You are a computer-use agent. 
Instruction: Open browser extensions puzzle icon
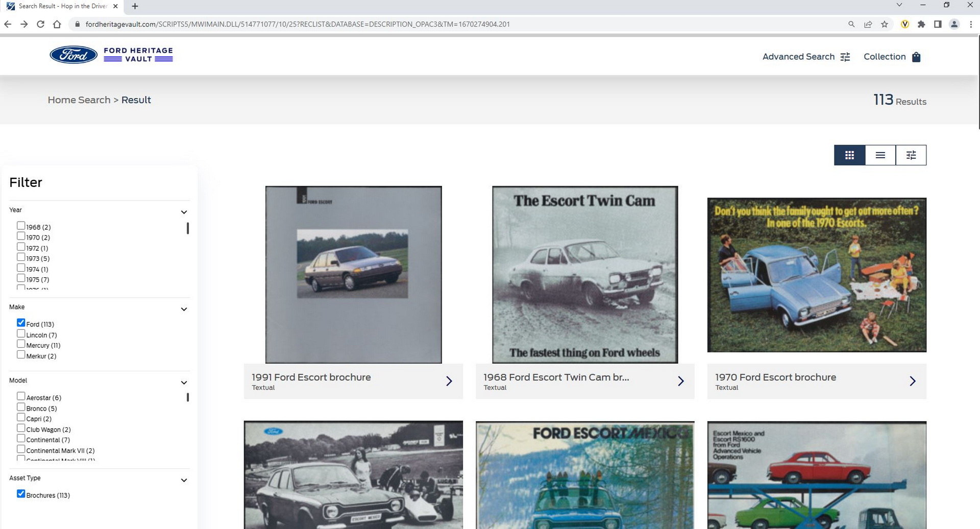[921, 24]
